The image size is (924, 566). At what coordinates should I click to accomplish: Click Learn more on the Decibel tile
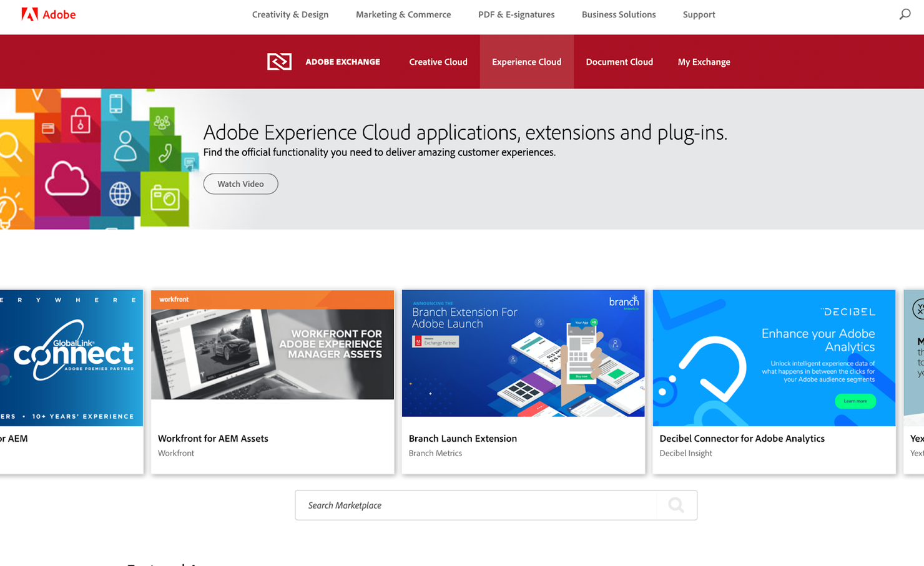click(x=855, y=401)
